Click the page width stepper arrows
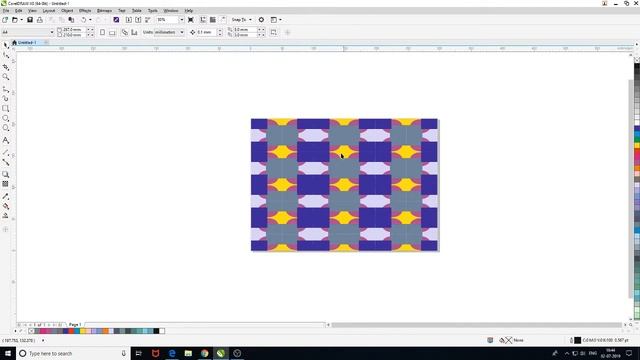Screen dimensions: 640x360 [x=90, y=30]
